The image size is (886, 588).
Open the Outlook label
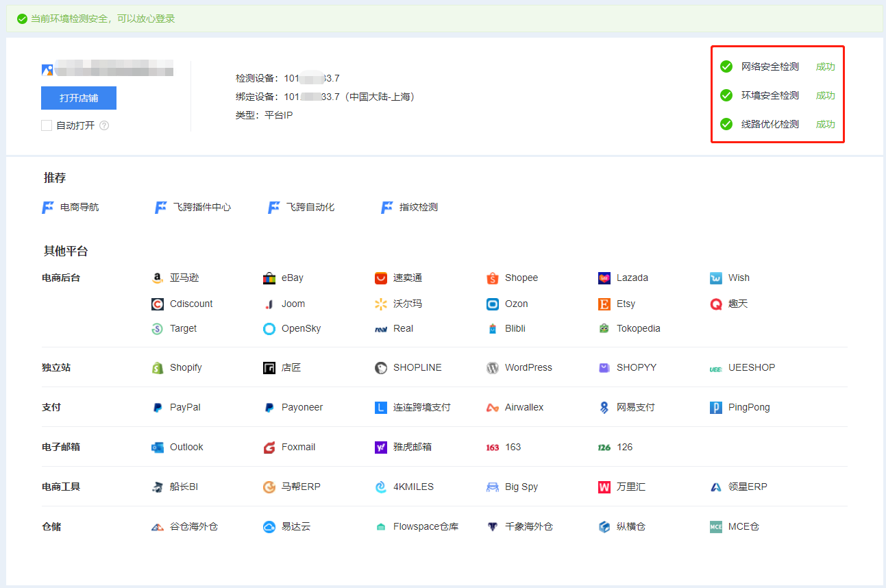coord(186,447)
